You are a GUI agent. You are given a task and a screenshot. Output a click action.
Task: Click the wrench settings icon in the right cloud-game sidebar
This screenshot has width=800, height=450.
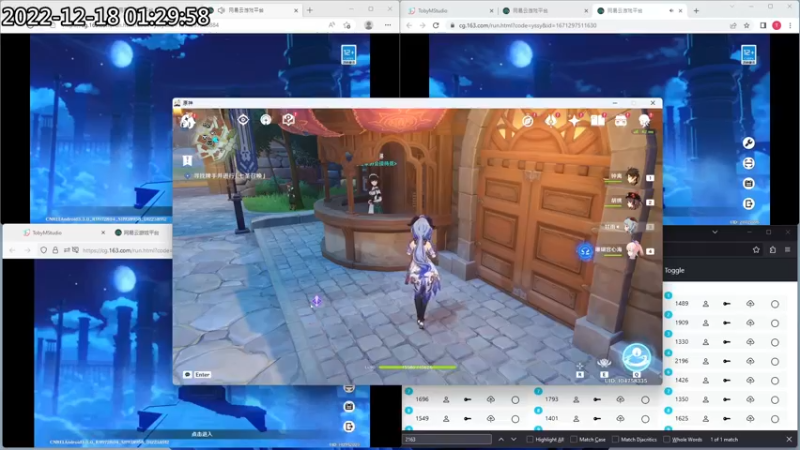[x=748, y=143]
